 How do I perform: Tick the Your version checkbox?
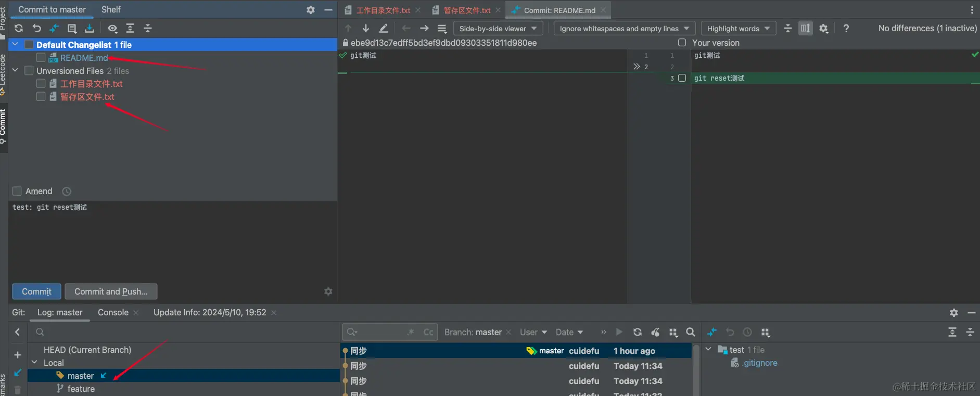pyautogui.click(x=682, y=43)
